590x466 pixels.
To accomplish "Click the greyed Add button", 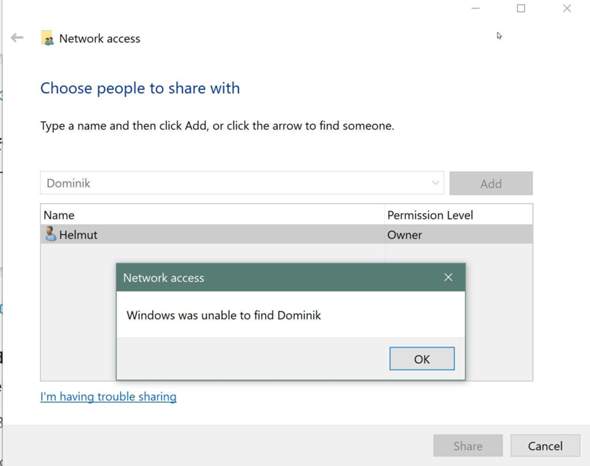I will pos(491,183).
